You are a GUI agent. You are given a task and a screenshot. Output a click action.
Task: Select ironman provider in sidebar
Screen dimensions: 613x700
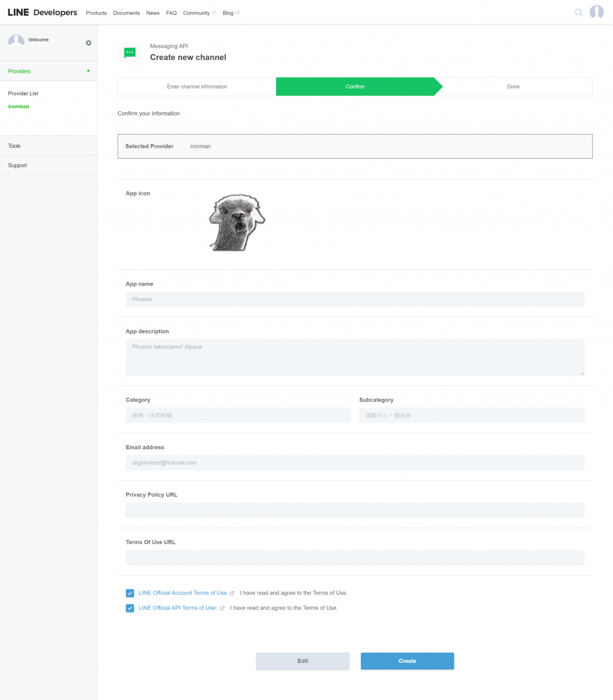(19, 106)
